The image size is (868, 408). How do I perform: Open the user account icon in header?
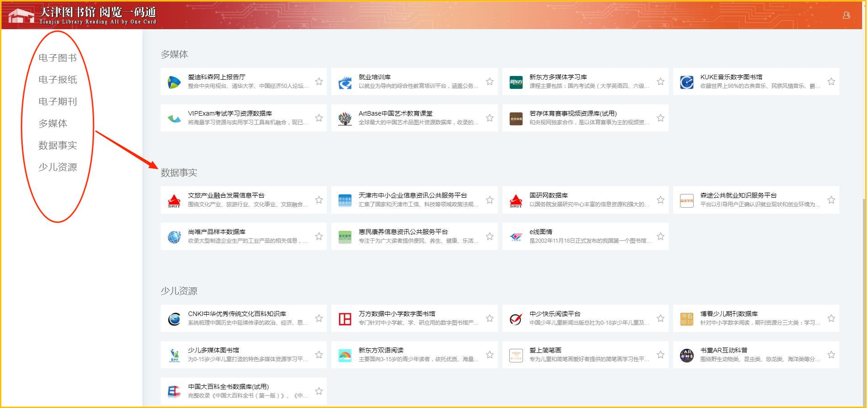click(846, 15)
